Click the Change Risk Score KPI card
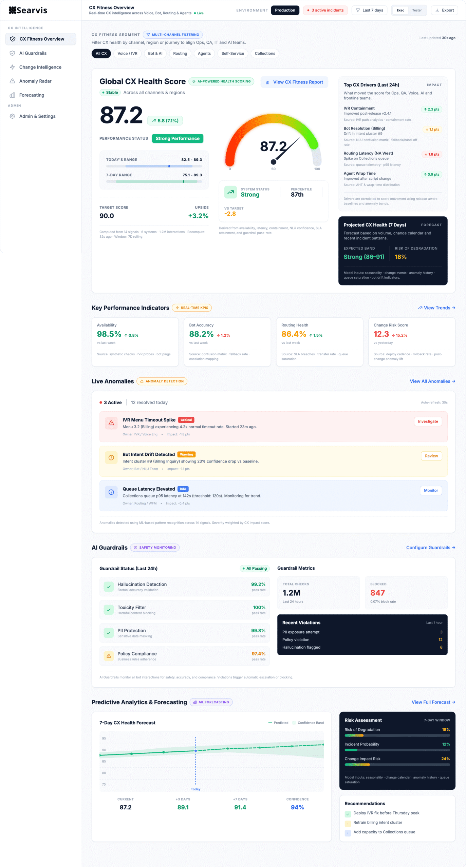Viewport: 466px width, 868px height. click(x=412, y=342)
